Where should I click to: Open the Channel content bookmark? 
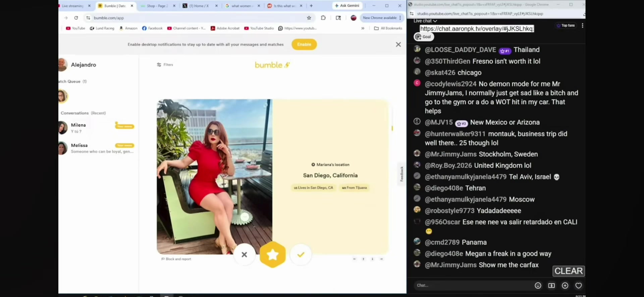186,28
